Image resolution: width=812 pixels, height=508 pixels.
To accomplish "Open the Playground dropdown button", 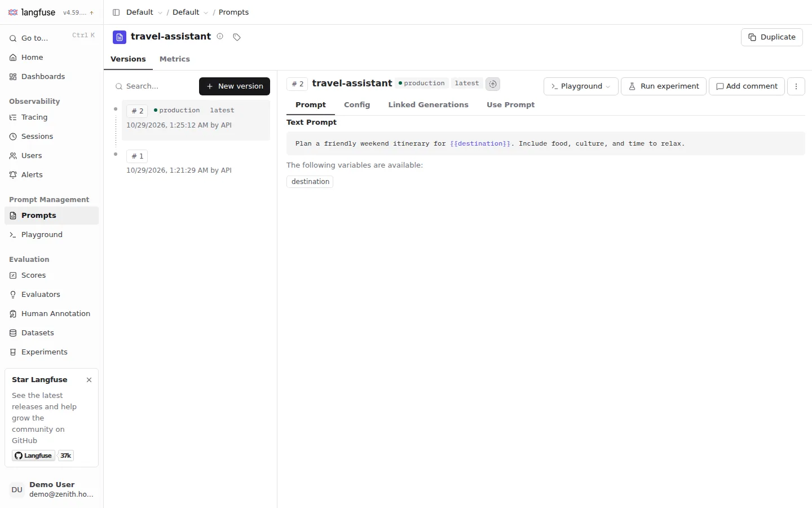I will [x=581, y=86].
